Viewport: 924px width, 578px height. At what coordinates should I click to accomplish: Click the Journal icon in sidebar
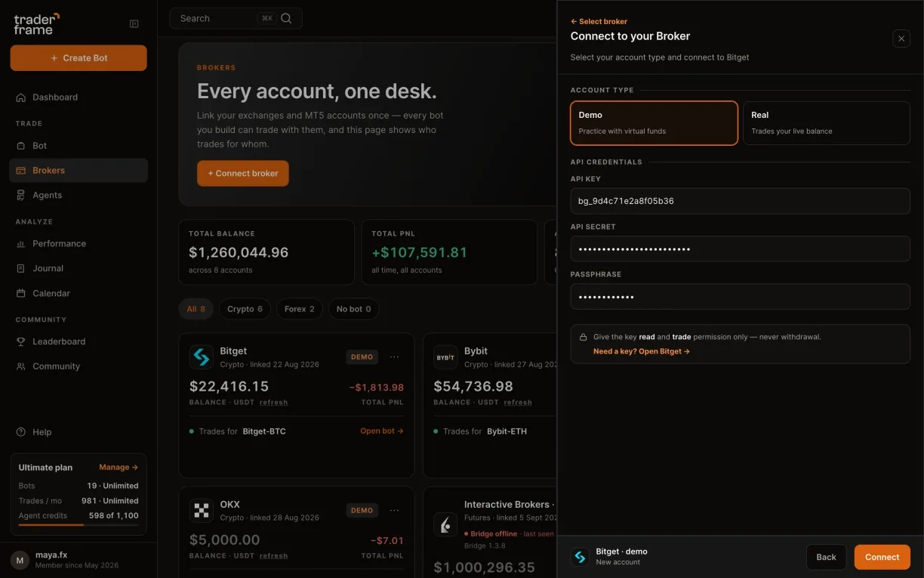[21, 268]
